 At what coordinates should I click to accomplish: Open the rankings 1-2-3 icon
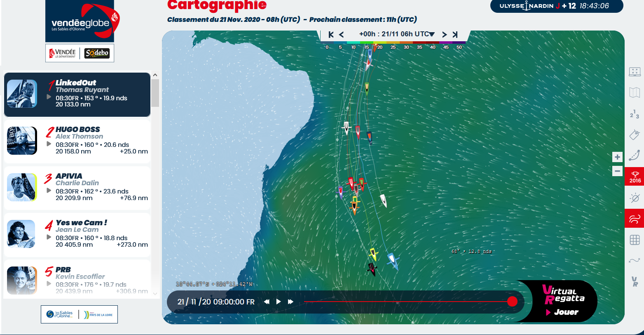[x=635, y=114]
